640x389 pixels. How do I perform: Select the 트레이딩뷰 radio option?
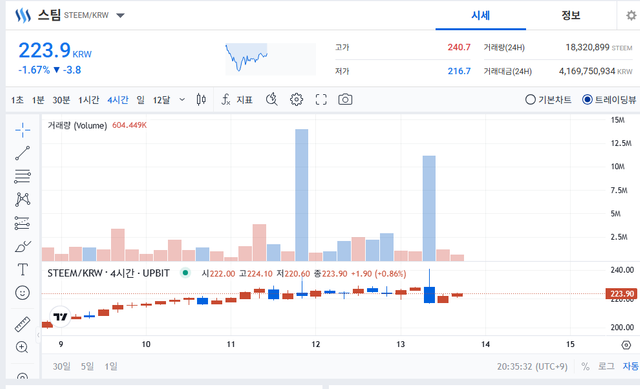tap(609, 100)
